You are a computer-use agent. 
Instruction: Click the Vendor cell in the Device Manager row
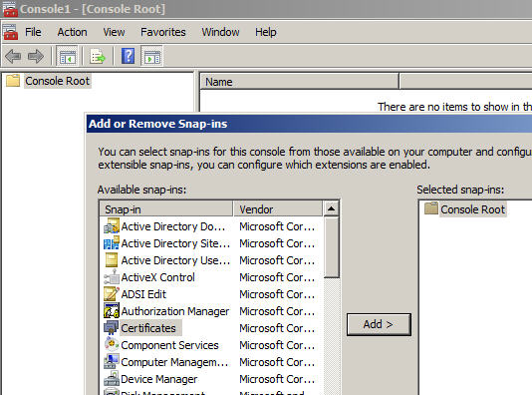[277, 379]
